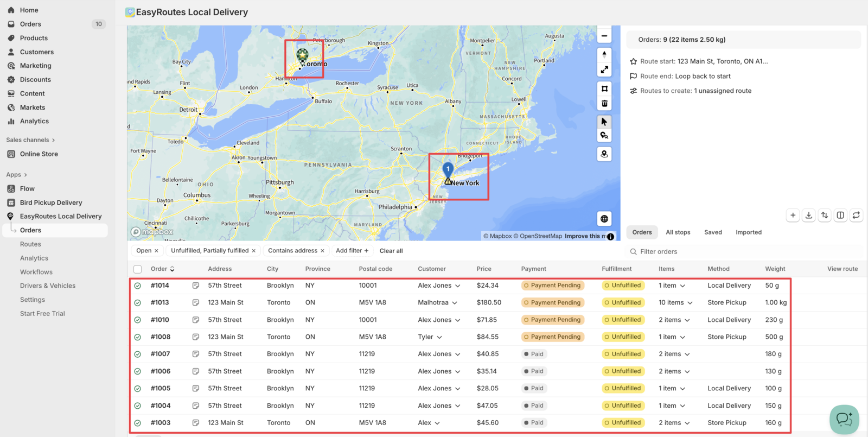Expand customer Alex dropdown in order #1003
Screen dimensions: 868x437
[437, 423]
